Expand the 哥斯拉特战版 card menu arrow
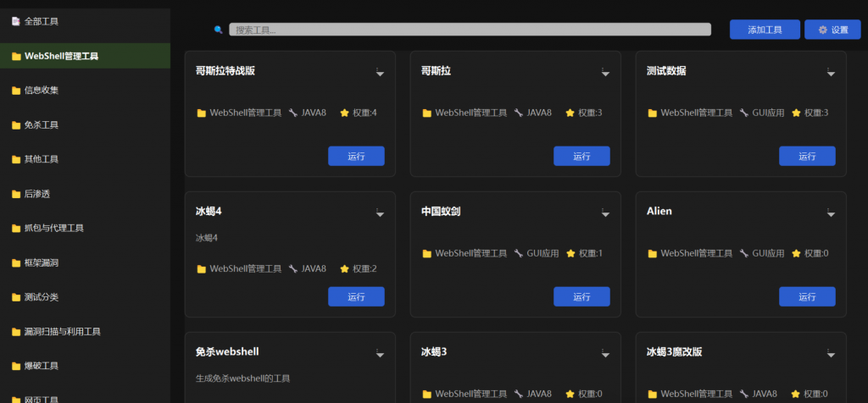868x403 pixels. pyautogui.click(x=380, y=73)
